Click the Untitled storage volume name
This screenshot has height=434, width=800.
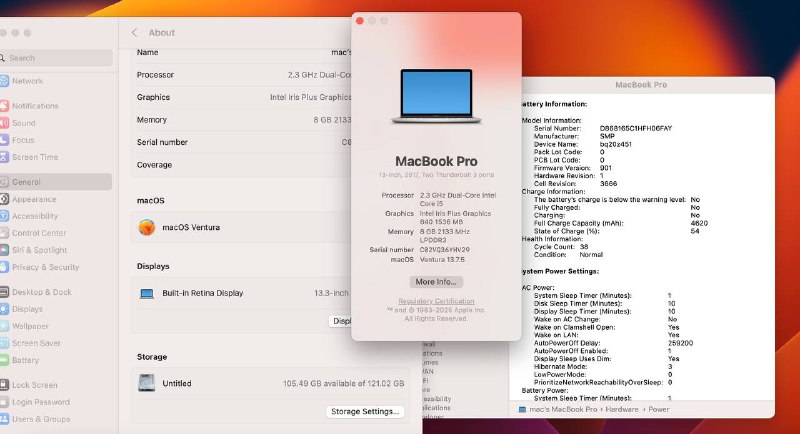177,383
